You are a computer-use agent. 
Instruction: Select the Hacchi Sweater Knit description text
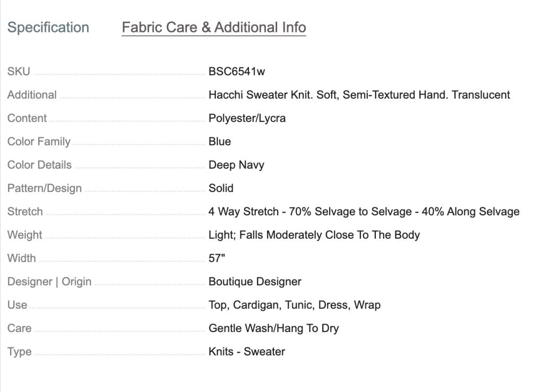pyautogui.click(x=359, y=95)
